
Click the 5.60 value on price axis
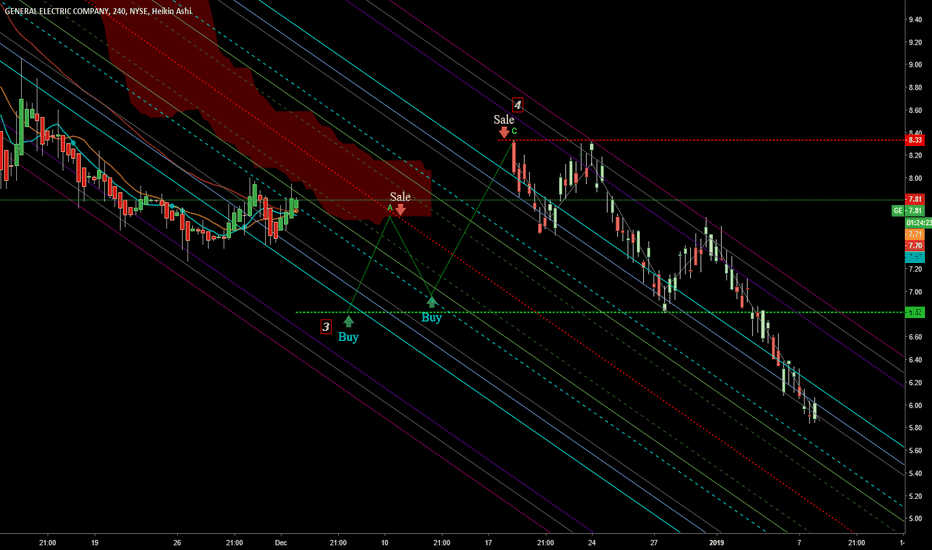915,451
